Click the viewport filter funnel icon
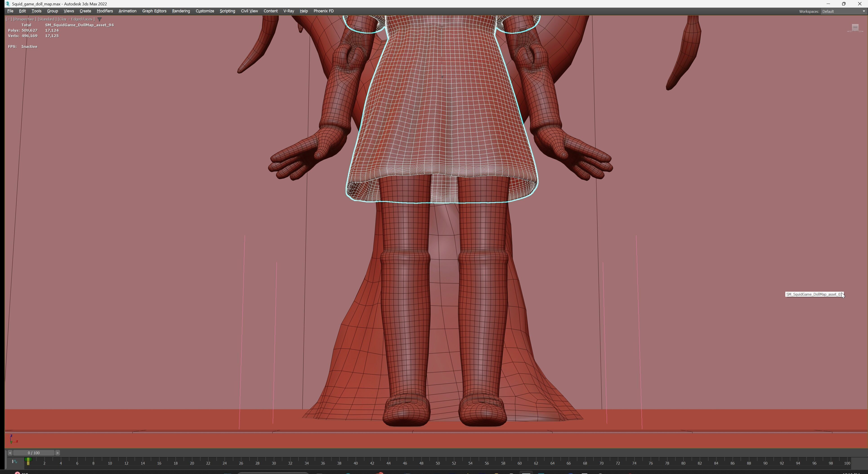This screenshot has height=474, width=868. click(x=99, y=19)
